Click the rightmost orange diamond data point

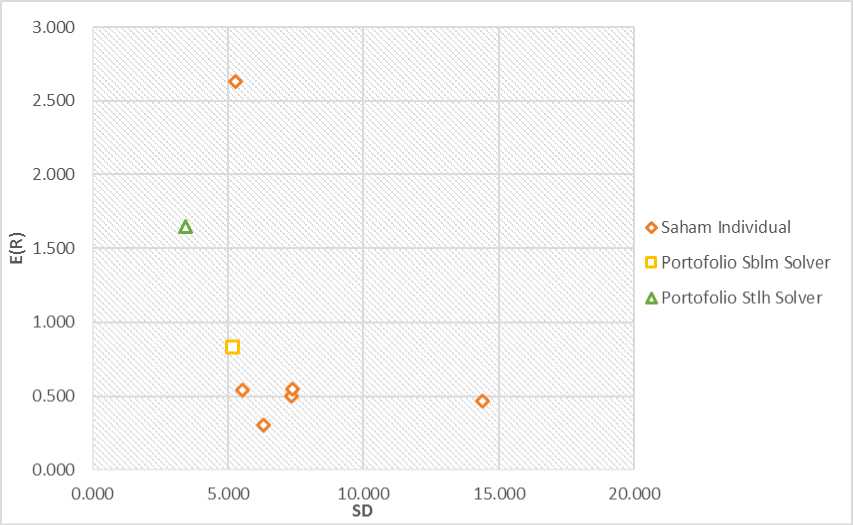[482, 401]
